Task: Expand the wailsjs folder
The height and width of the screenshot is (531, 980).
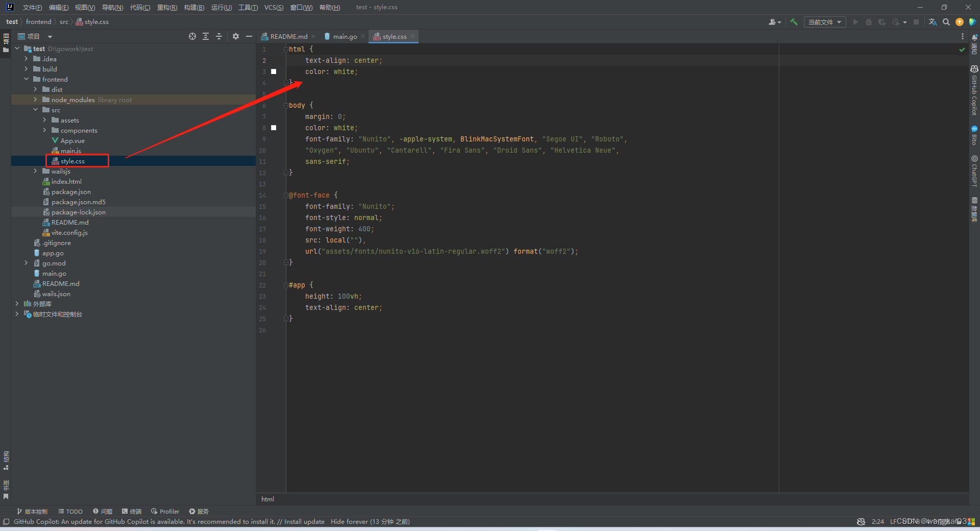Action: click(36, 171)
